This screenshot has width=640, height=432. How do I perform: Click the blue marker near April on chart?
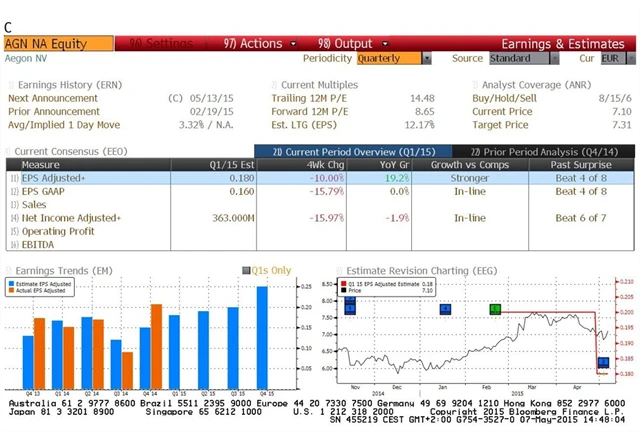603,362
